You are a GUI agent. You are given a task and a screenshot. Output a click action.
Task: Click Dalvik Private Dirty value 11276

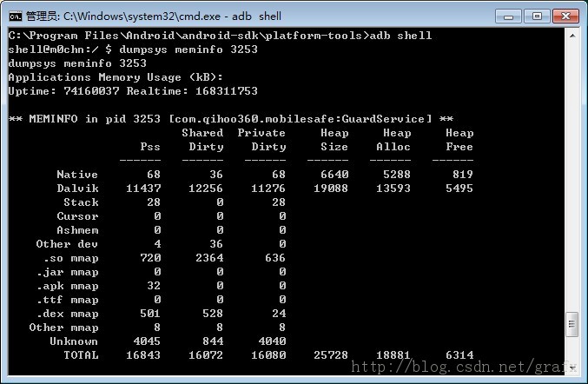tap(268, 189)
